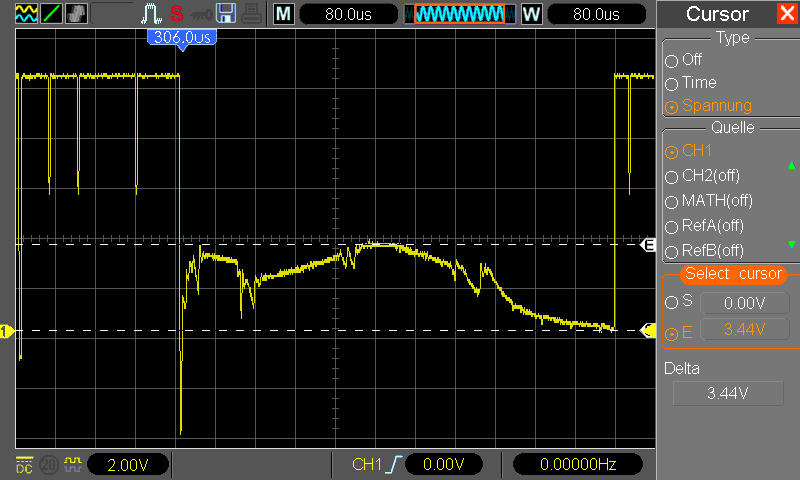Save waveform with the floppy disk icon

226,14
